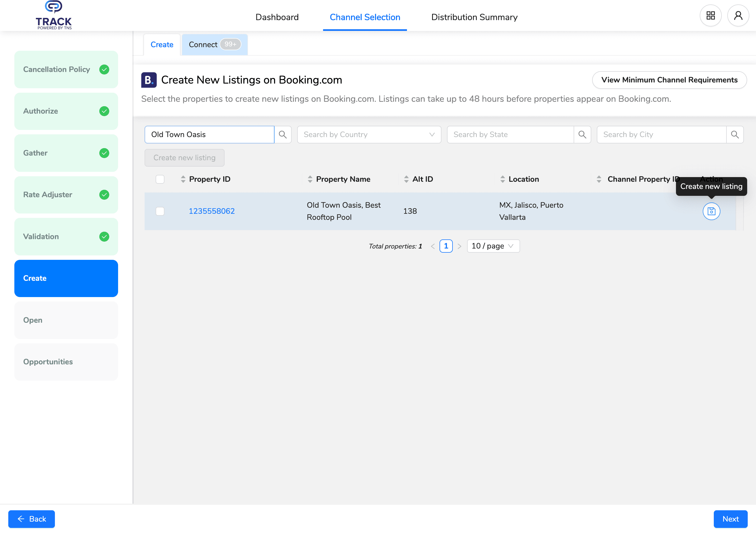Click MX, Jalisco, Puerto Vallarta location
The width and height of the screenshot is (756, 534).
531,211
